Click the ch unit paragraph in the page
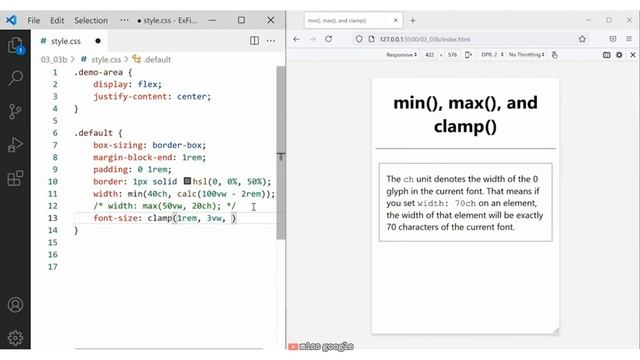Screen dimensions: 640x360 click(465, 203)
